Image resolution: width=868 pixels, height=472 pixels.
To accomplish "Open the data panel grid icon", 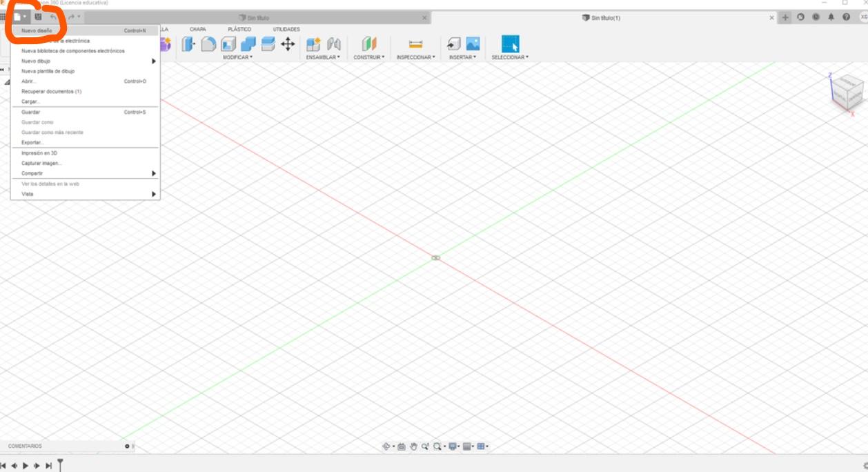I will (3, 17).
